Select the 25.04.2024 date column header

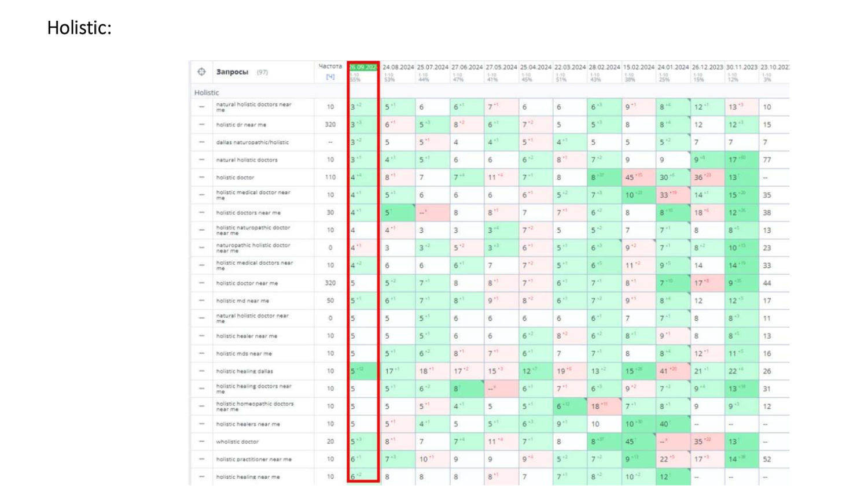536,67
